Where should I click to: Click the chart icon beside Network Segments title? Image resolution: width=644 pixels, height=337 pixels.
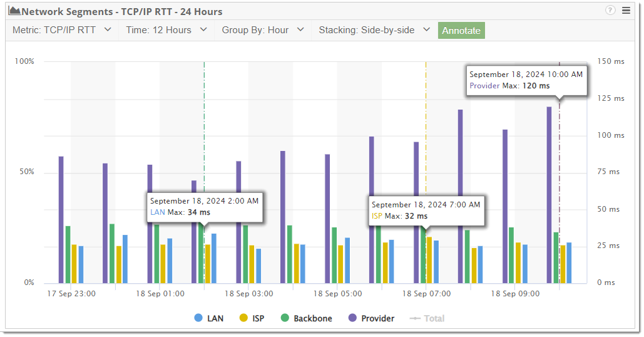click(x=14, y=11)
